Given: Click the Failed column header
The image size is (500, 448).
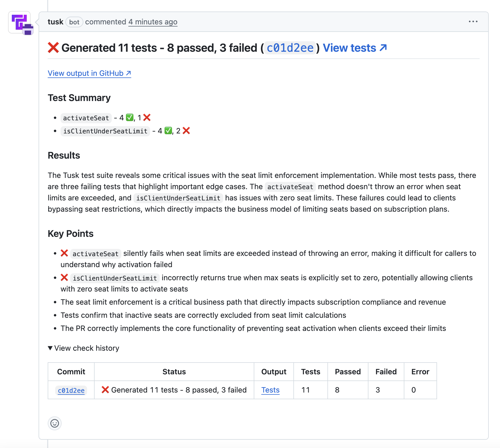Looking at the screenshot, I should [x=386, y=372].
